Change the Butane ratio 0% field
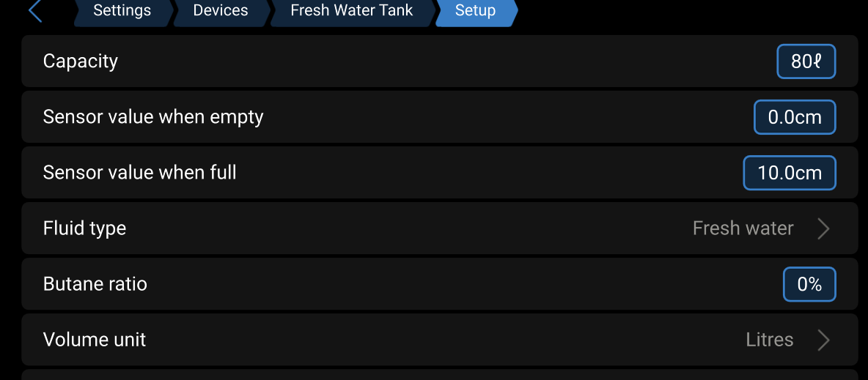Viewport: 868px width, 380px height. (x=809, y=284)
